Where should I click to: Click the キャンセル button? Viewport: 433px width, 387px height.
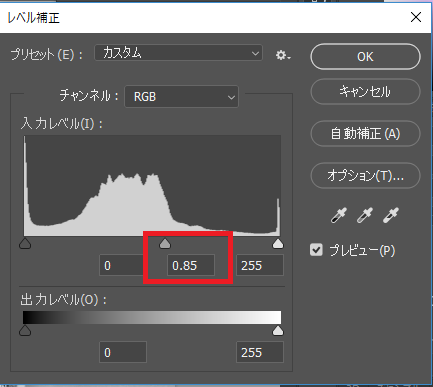365,92
